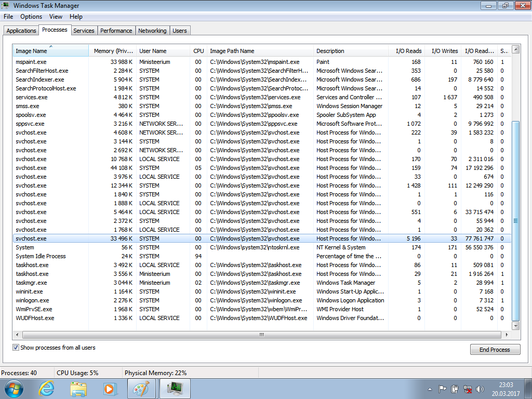Select WmiPrvSE.exe process
Image resolution: width=532 pixels, height=399 pixels.
pyautogui.click(x=262, y=309)
